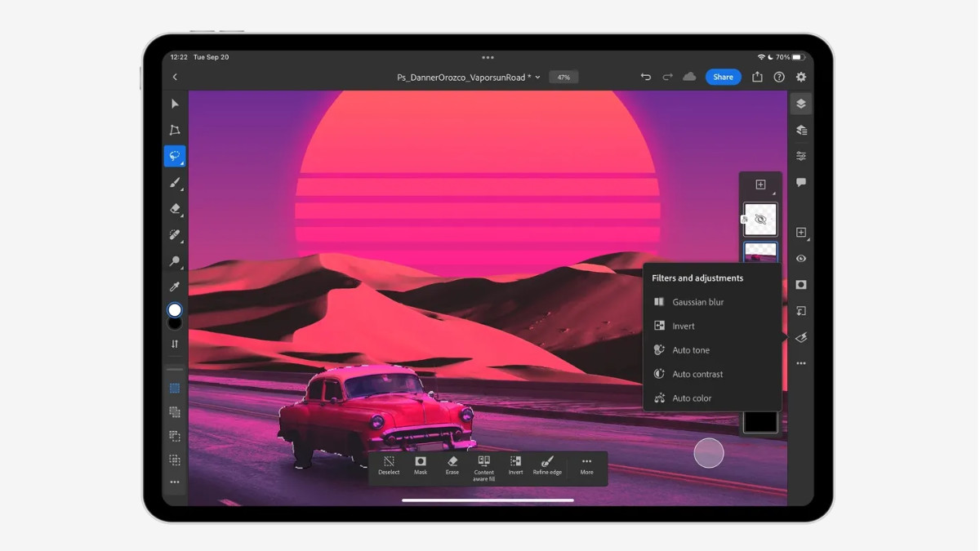Swap foreground and background colors
The height and width of the screenshot is (551, 980).
(x=174, y=344)
